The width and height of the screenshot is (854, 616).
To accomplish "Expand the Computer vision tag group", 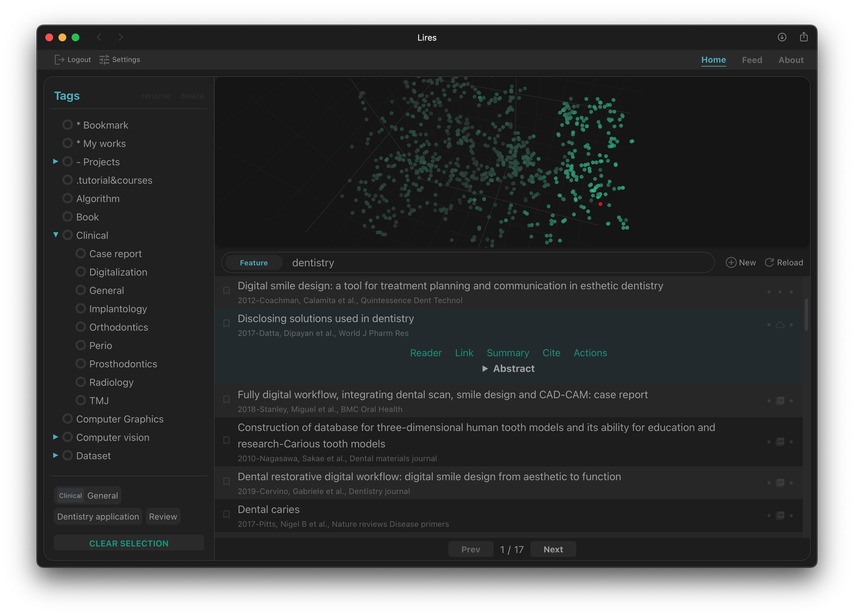I will pos(55,437).
